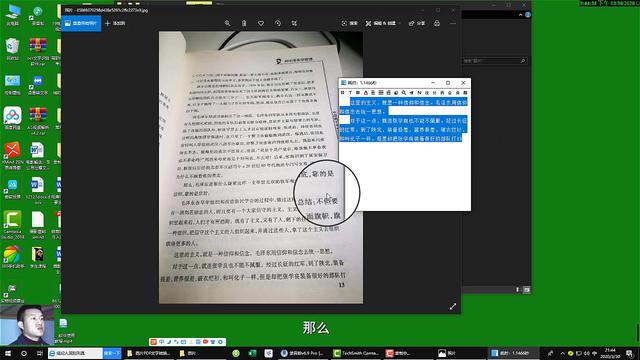The image size is (640, 360).
Task: Click the T text icon in OCR toolbar
Action: coord(350,93)
